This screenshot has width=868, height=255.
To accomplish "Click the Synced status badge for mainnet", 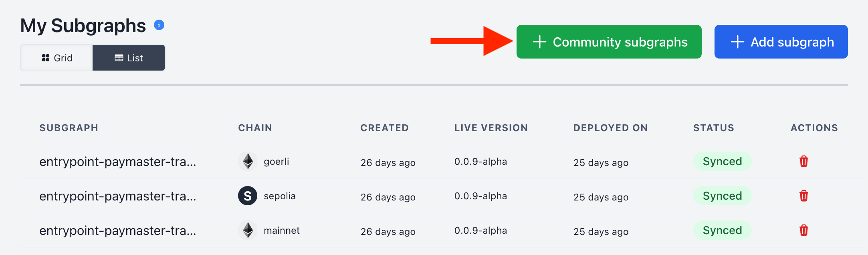I will [x=722, y=231].
